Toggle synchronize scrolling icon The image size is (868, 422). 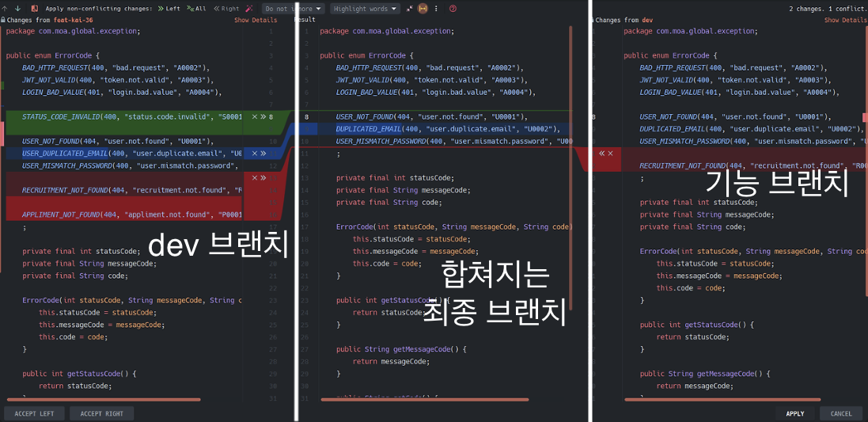tap(423, 8)
